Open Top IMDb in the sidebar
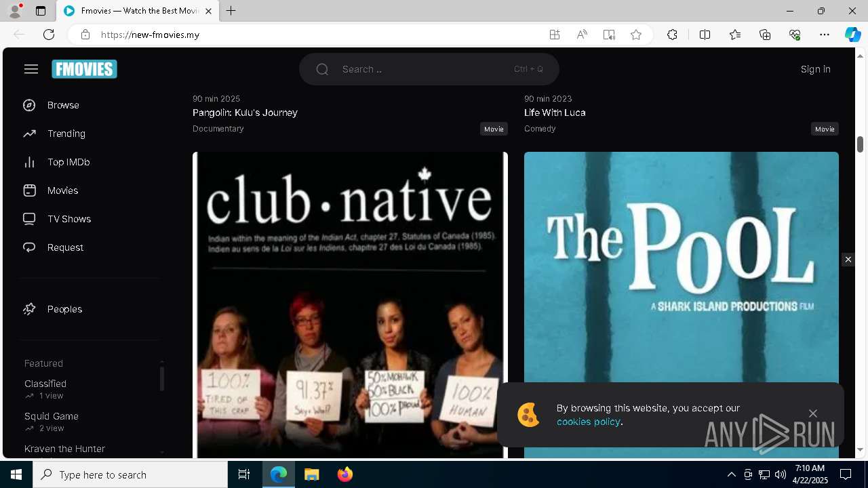868x488 pixels. tap(68, 162)
